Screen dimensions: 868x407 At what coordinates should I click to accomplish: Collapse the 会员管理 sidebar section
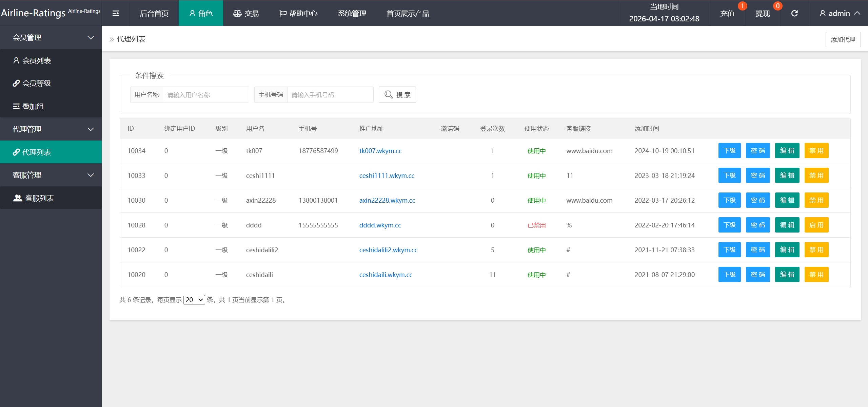coord(51,37)
